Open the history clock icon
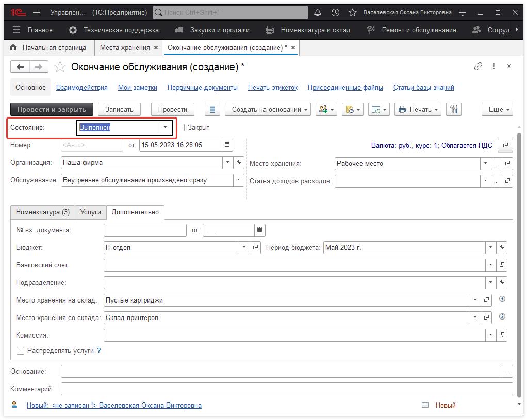 [335, 12]
